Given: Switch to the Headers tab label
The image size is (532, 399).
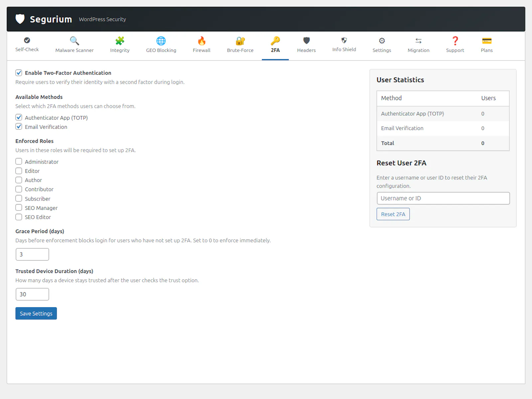Looking at the screenshot, I should click(307, 50).
